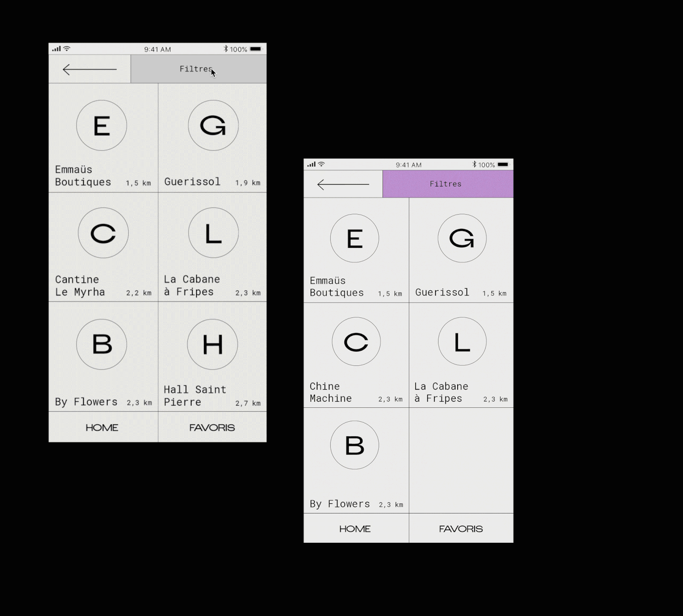
Task: Select the C circle icon on left phone
Action: [103, 233]
